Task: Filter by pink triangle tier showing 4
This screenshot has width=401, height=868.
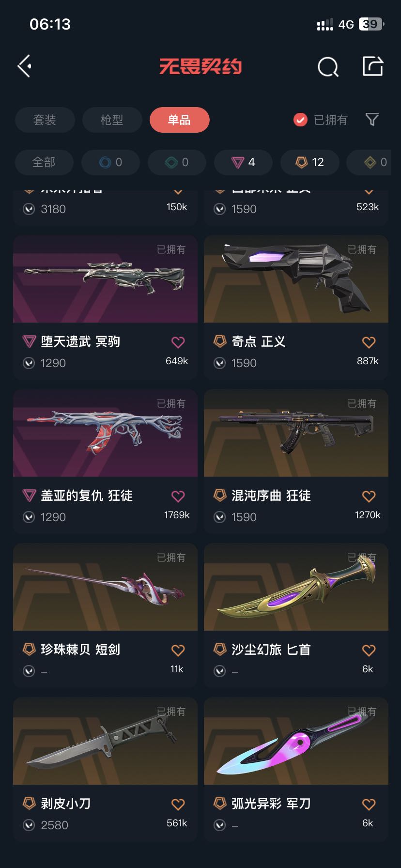Action: click(243, 162)
